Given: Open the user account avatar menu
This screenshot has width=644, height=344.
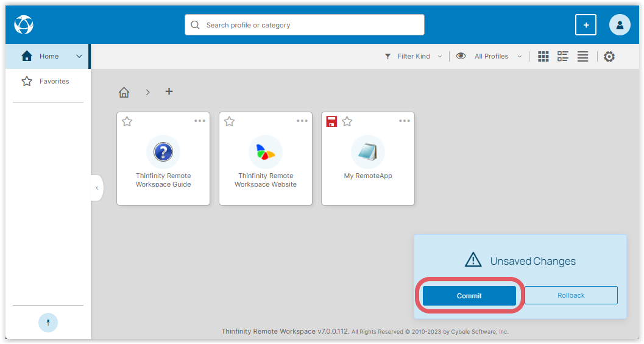Looking at the screenshot, I should [x=620, y=24].
